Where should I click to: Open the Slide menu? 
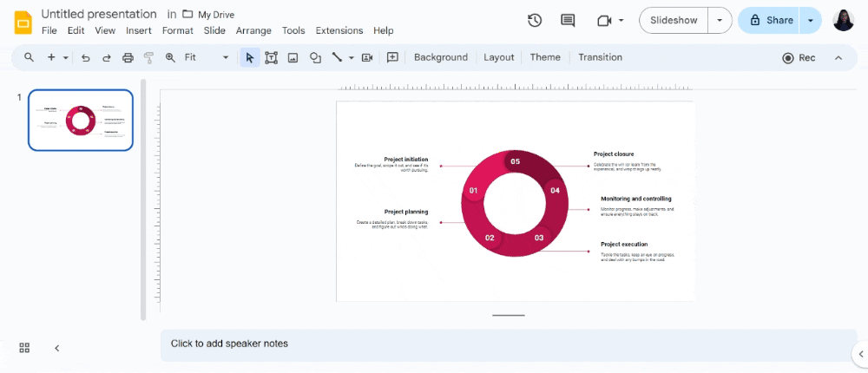(x=214, y=31)
